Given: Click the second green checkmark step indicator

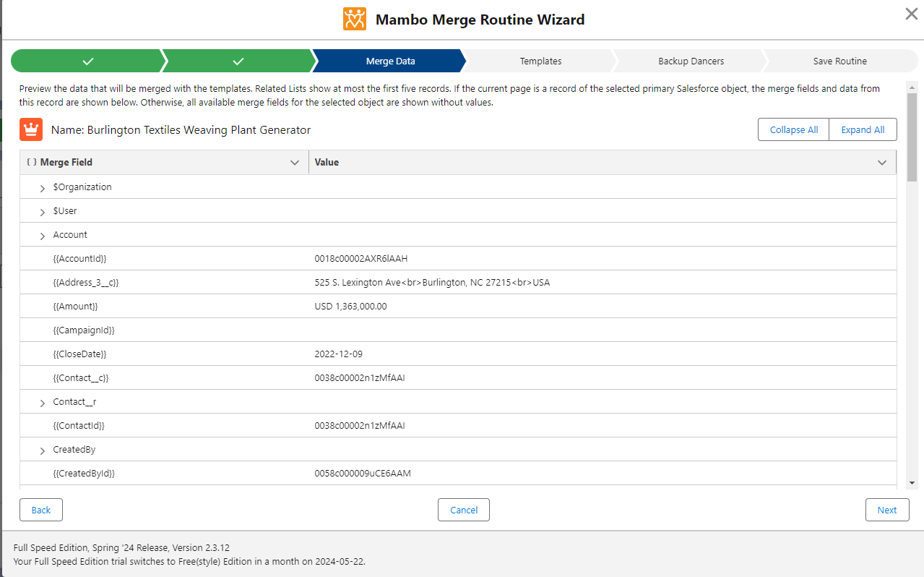Looking at the screenshot, I should pyautogui.click(x=238, y=61).
